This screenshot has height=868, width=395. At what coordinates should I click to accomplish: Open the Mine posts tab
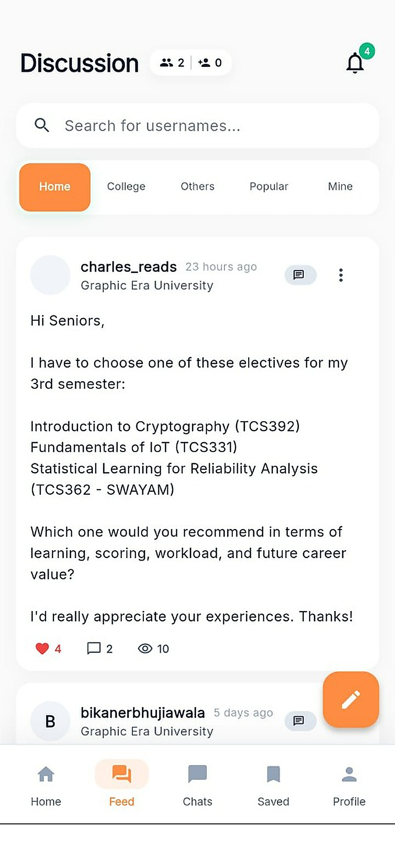click(x=340, y=186)
